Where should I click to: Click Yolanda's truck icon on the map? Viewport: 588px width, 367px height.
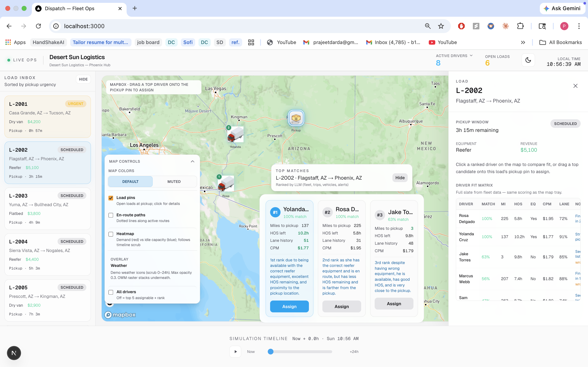pos(235,134)
